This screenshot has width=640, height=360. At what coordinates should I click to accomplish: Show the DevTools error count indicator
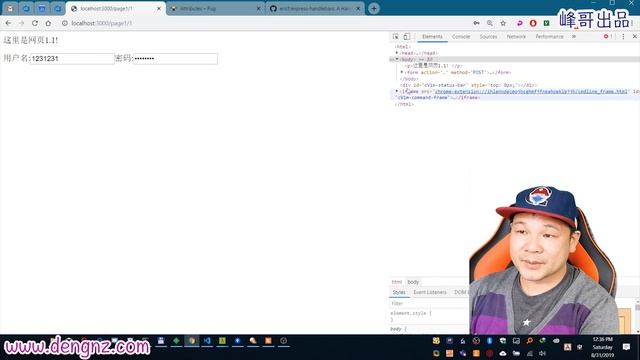(608, 37)
